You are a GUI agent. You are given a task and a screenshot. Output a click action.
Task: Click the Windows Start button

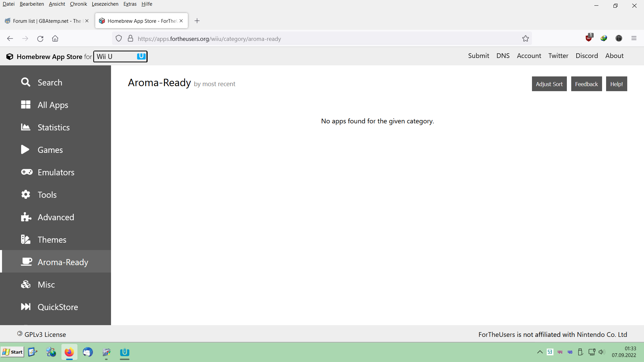pos(13,352)
